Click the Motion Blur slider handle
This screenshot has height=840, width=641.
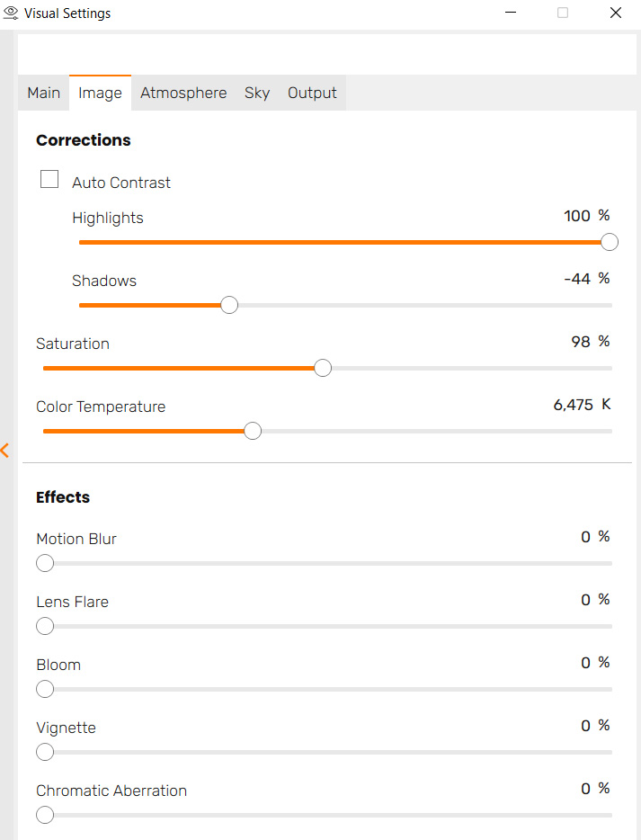pos(45,564)
